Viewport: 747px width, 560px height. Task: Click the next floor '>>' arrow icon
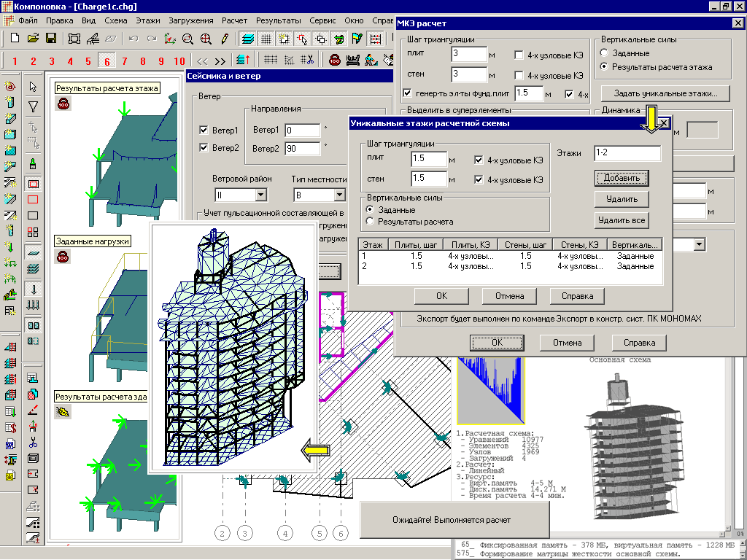(x=220, y=61)
